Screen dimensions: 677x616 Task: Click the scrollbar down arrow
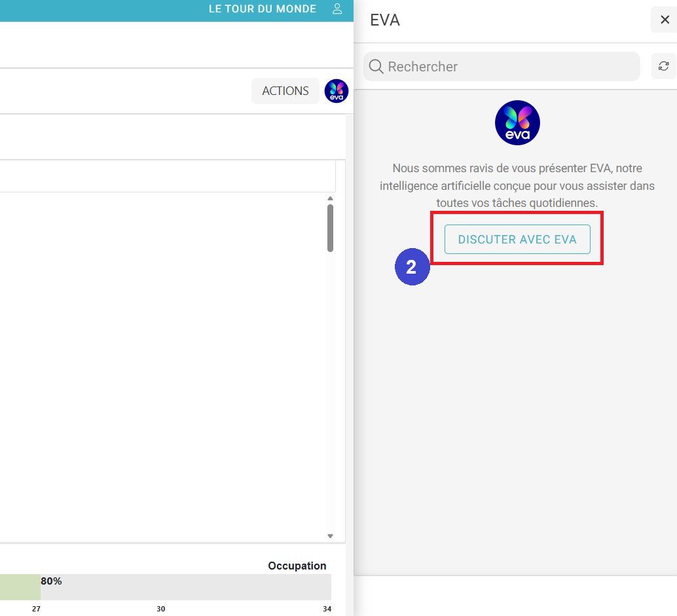(x=330, y=536)
